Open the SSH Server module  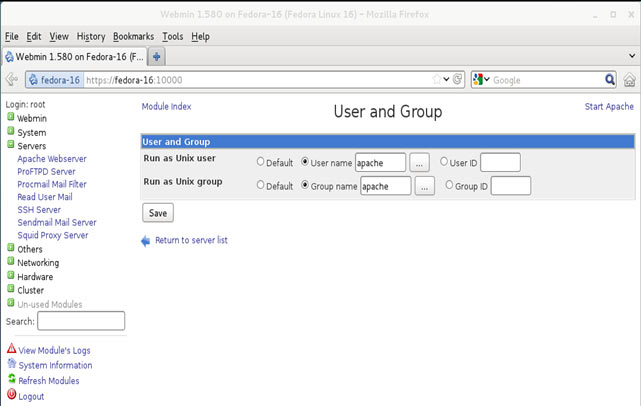pyautogui.click(x=39, y=210)
